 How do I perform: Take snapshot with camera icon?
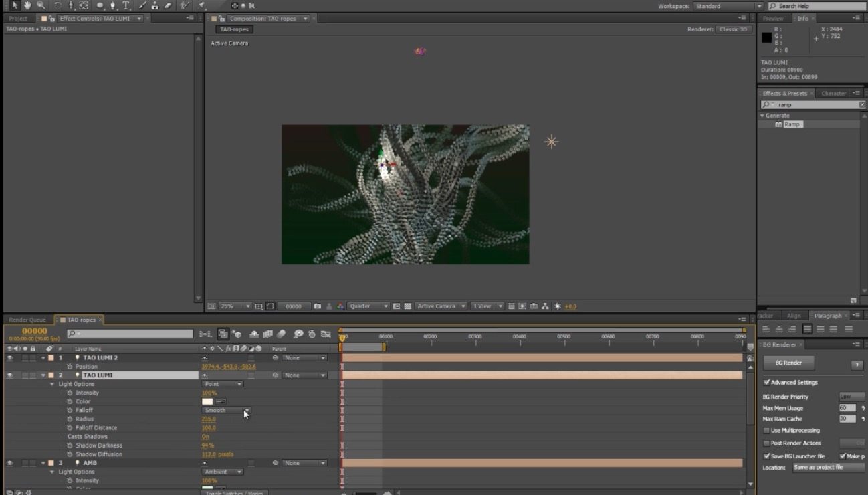tap(318, 306)
